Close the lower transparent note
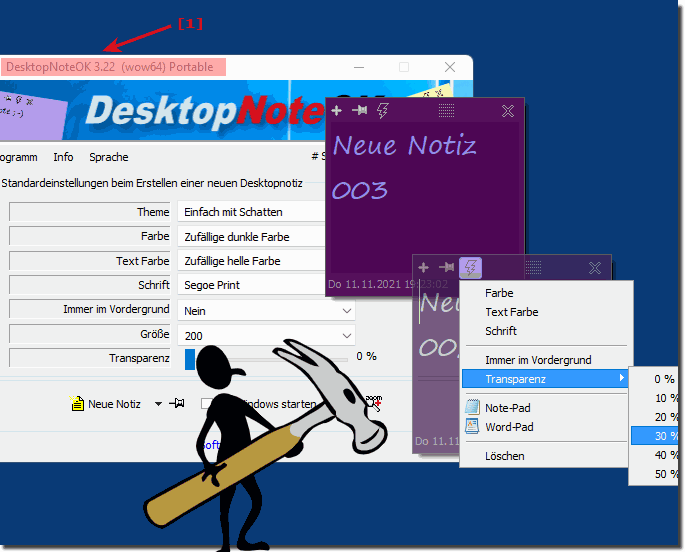The image size is (685, 552). 595,268
